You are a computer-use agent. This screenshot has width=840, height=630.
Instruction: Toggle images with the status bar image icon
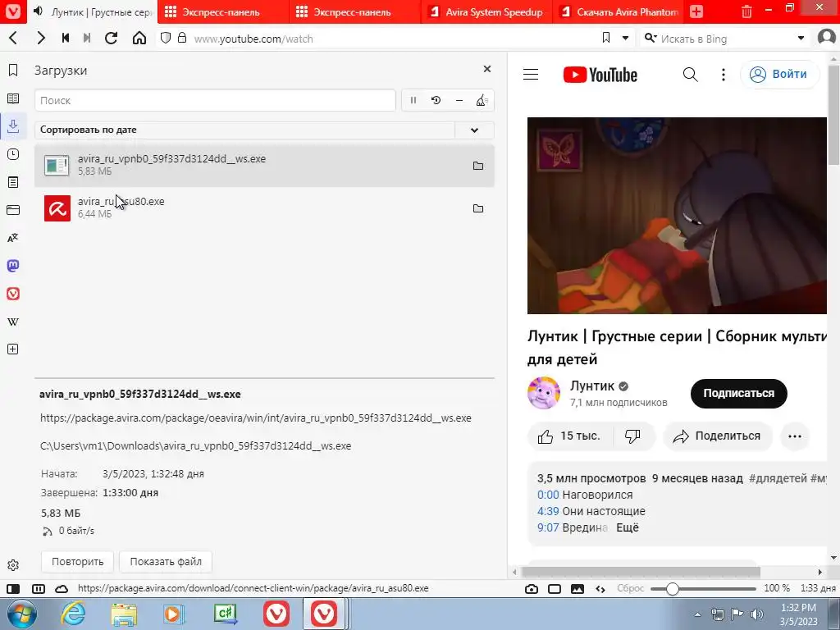click(577, 589)
